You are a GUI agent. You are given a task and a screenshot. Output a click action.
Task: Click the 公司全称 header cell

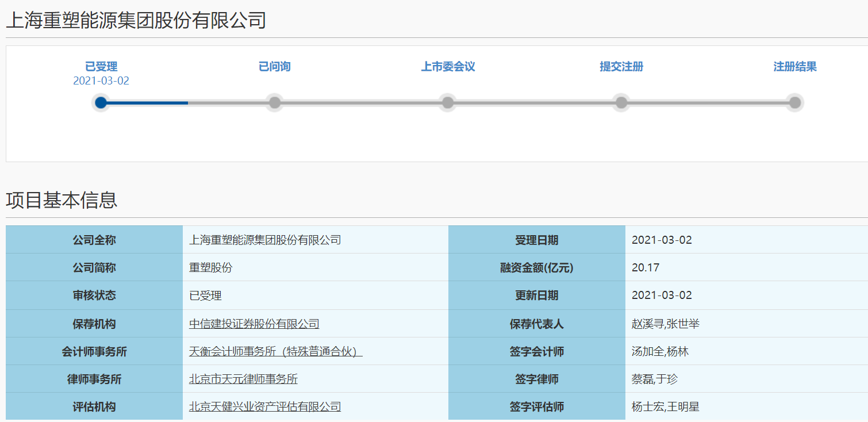tap(94, 240)
